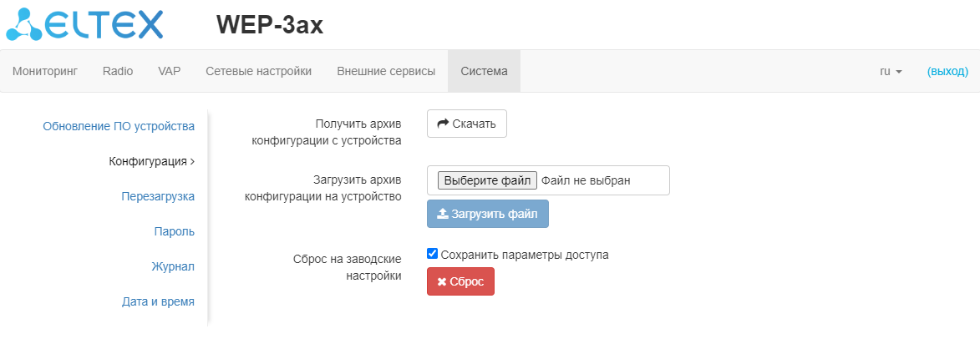The width and height of the screenshot is (980, 339).
Task: Switch to the Radio tab
Action: [118, 71]
